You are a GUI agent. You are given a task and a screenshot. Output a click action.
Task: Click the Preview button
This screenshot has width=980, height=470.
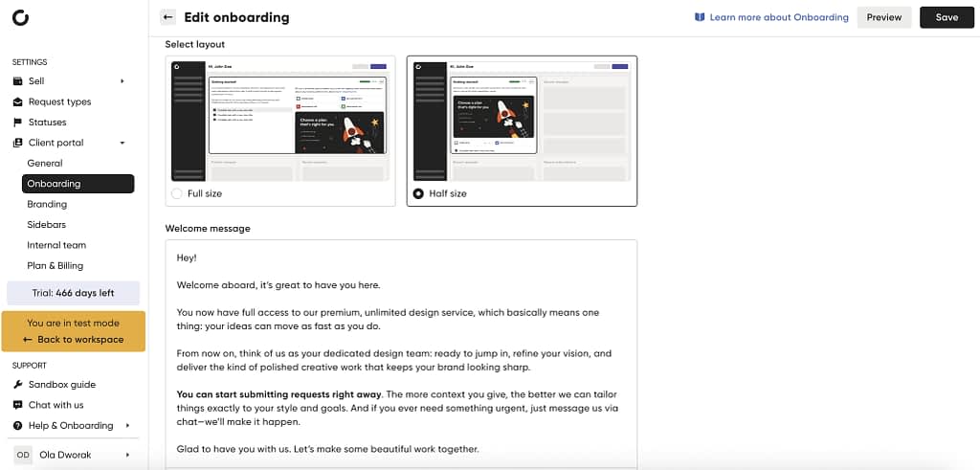(883, 17)
